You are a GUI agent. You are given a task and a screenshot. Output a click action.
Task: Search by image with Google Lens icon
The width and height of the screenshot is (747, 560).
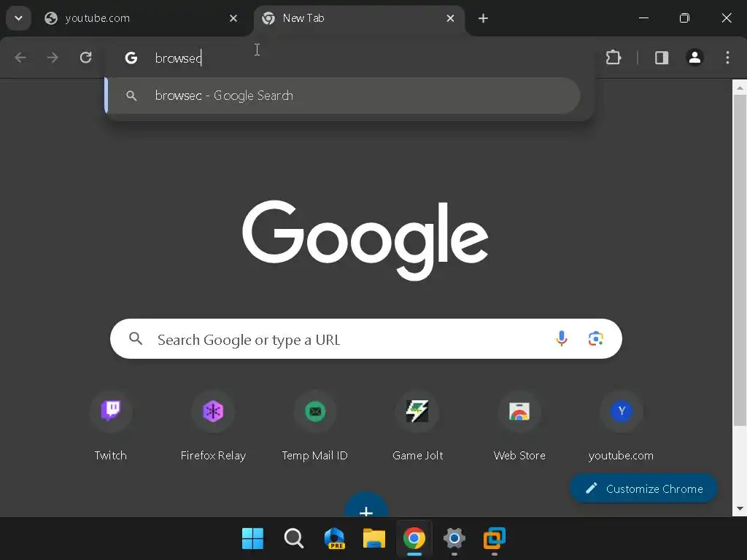click(595, 338)
